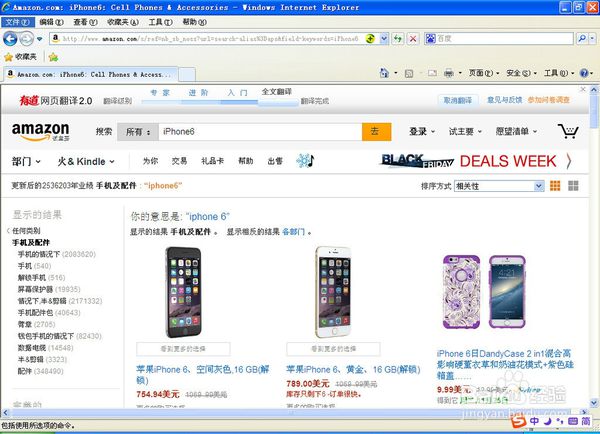The image size is (600, 434).
Task: Open the 工具 command bar menu
Action: (559, 73)
